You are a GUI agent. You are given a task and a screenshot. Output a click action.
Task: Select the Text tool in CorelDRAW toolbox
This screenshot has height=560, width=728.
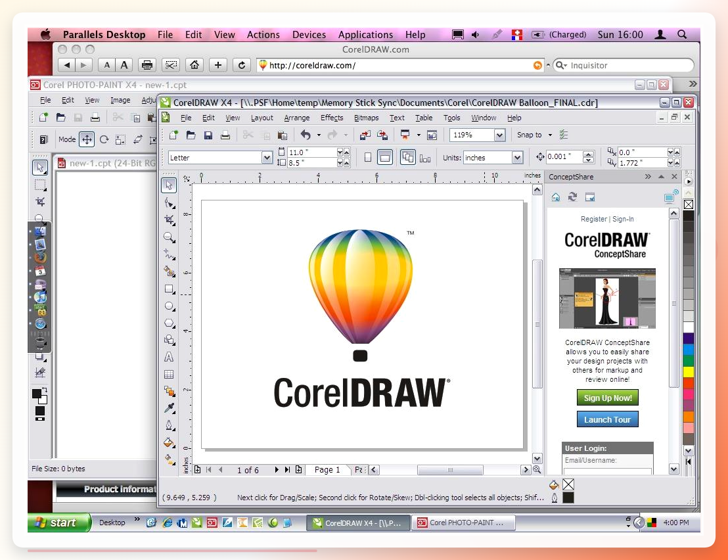pos(169,357)
